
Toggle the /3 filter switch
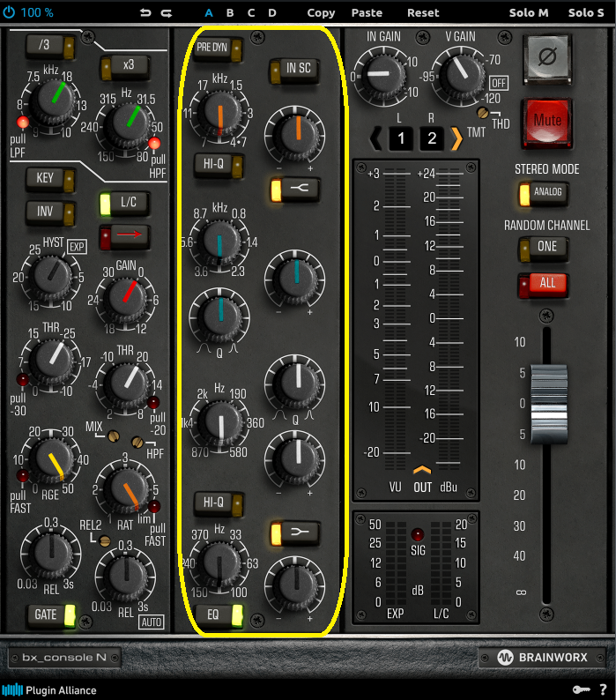click(x=50, y=46)
